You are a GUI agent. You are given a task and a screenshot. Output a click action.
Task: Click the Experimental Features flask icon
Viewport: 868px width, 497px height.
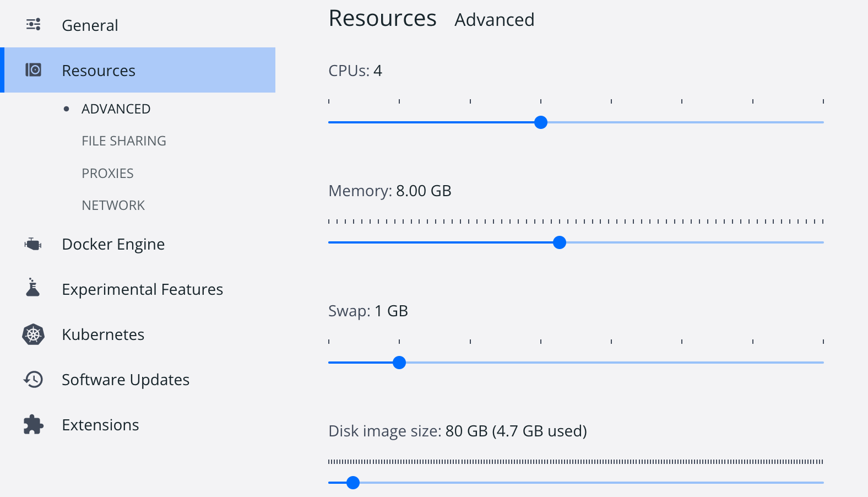pos(33,288)
